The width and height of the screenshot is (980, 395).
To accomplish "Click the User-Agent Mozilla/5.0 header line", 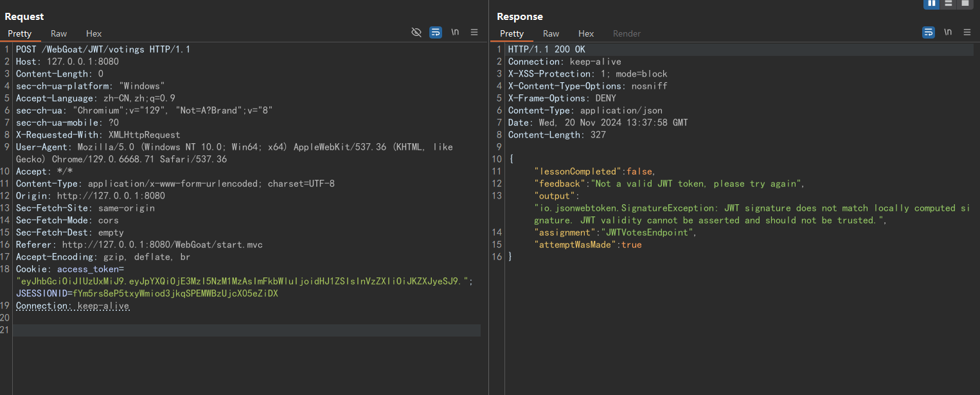I will tap(235, 153).
